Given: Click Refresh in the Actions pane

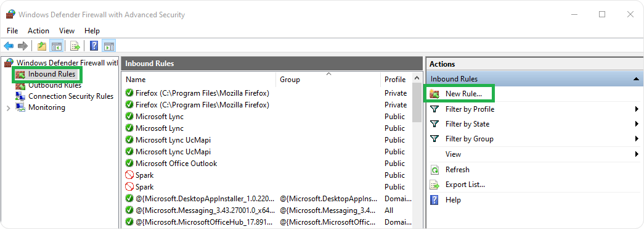Looking at the screenshot, I should tap(457, 169).
